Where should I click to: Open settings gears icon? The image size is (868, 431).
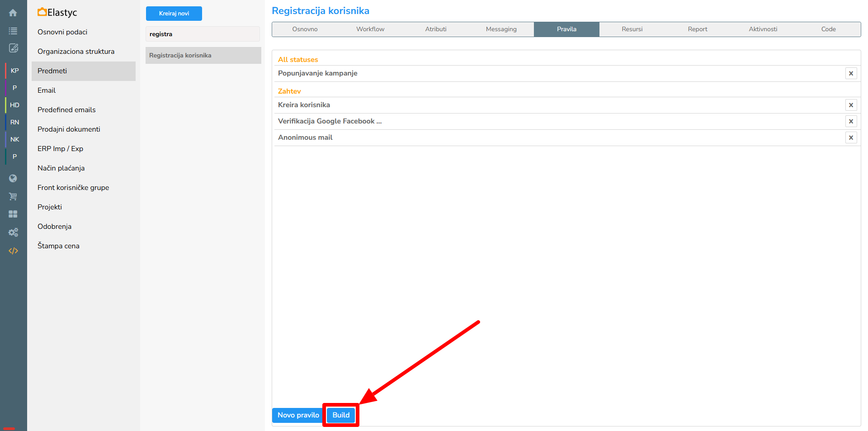(13, 232)
